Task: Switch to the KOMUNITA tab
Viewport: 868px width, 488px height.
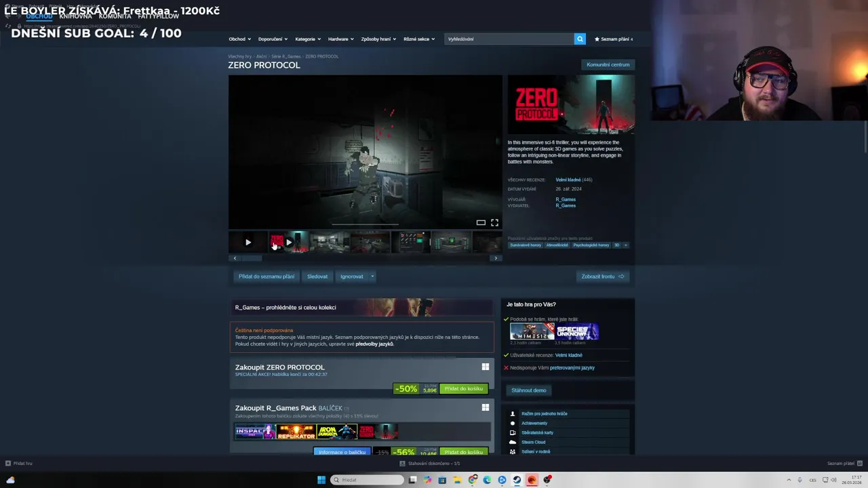Action: pos(115,16)
